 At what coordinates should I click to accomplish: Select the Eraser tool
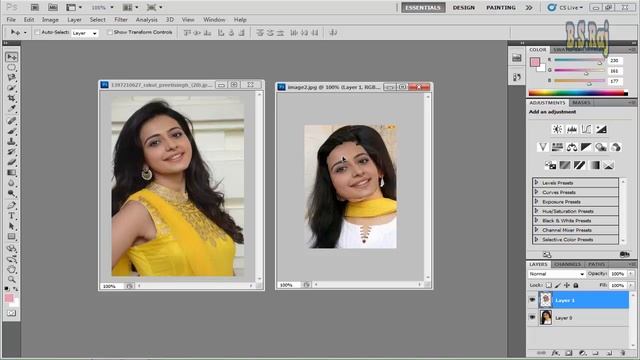tap(11, 162)
